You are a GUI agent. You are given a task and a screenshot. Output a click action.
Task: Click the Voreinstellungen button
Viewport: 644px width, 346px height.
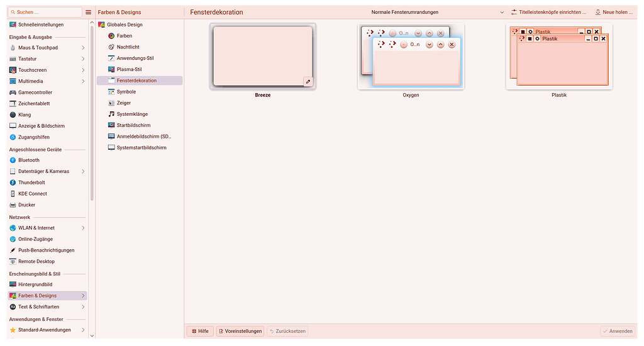[x=240, y=331]
